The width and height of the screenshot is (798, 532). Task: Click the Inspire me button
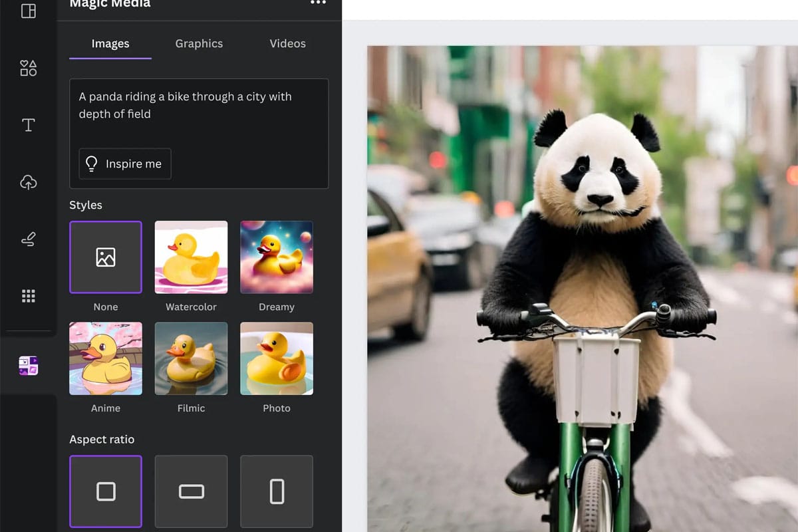coord(124,164)
